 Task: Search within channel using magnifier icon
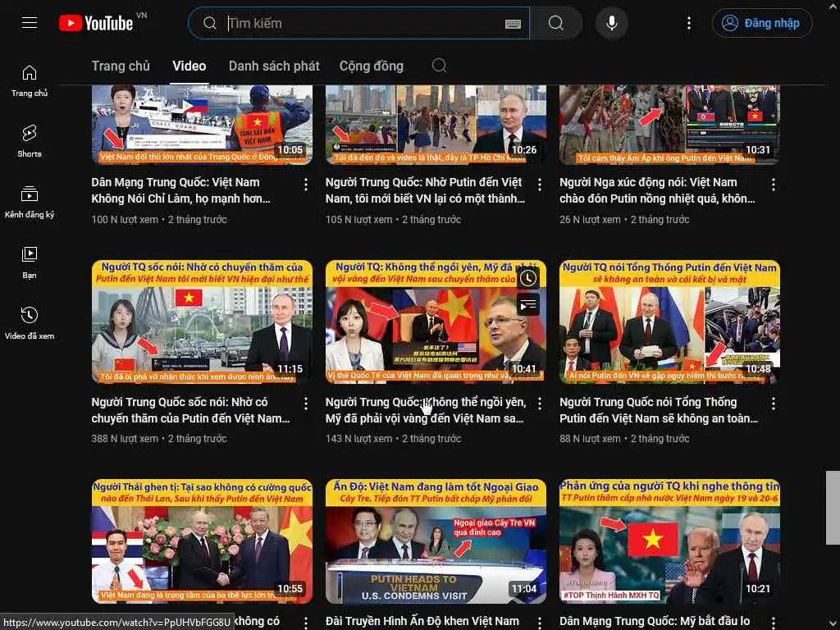pos(440,66)
